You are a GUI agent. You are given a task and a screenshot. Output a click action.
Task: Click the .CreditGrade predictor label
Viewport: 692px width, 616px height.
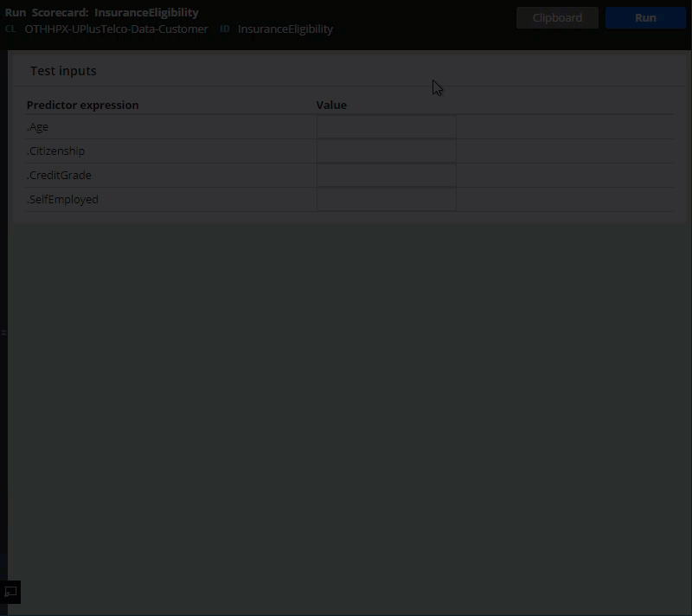[x=59, y=176]
